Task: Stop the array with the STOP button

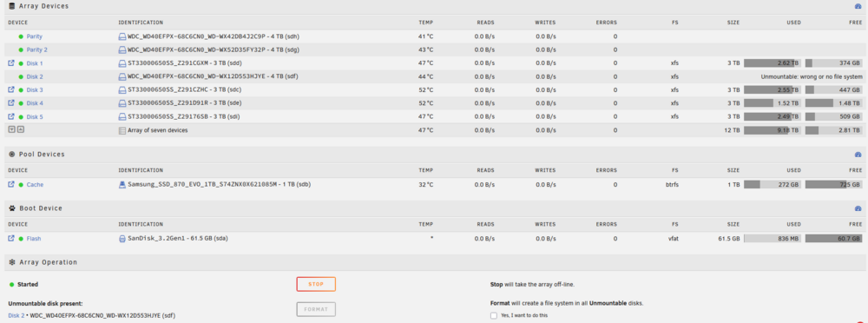Action: [x=316, y=284]
